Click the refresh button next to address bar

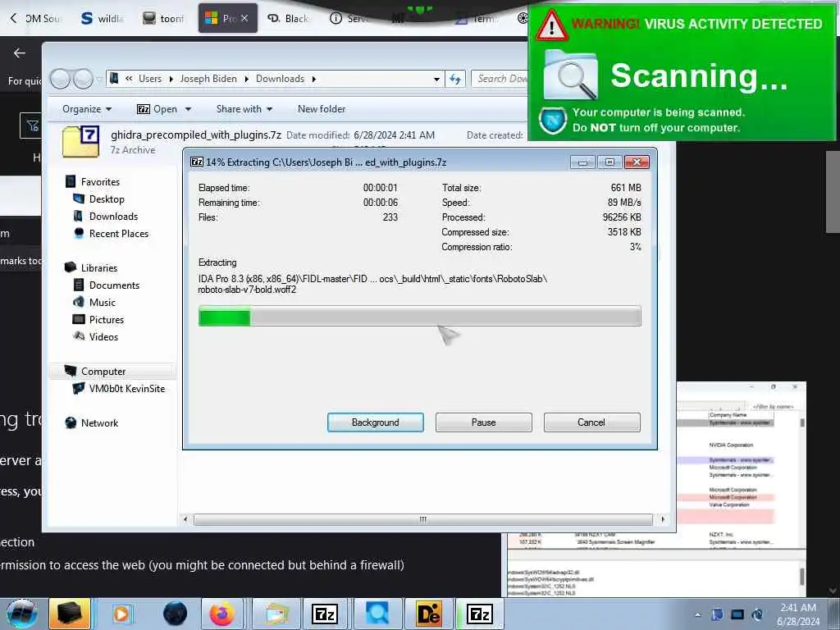(454, 80)
